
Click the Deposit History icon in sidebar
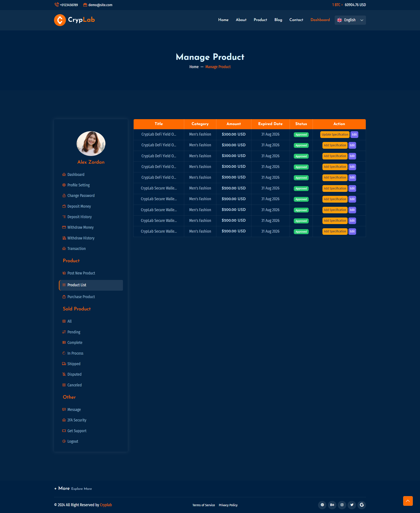(64, 217)
